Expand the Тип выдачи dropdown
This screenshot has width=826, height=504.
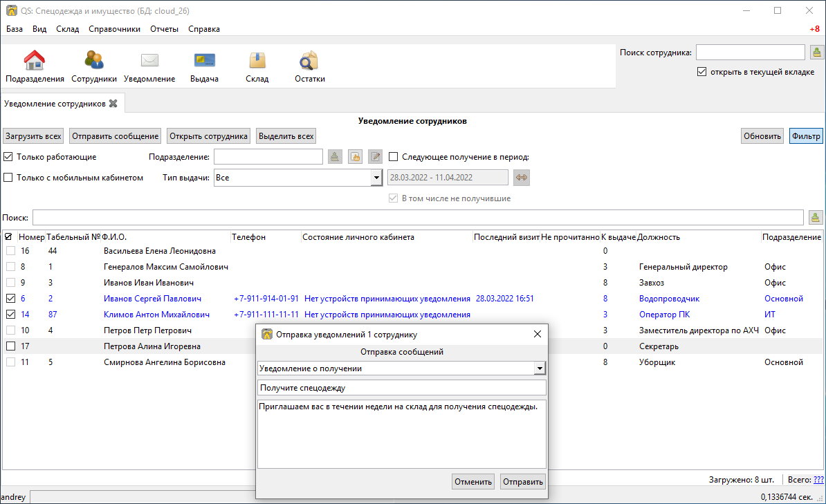[x=376, y=178]
